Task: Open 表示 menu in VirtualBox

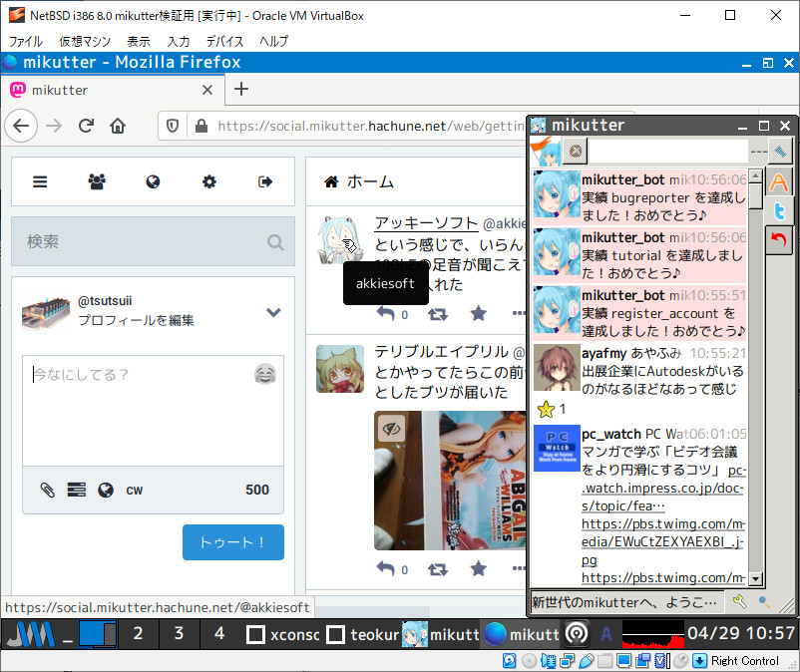Action: [x=139, y=41]
